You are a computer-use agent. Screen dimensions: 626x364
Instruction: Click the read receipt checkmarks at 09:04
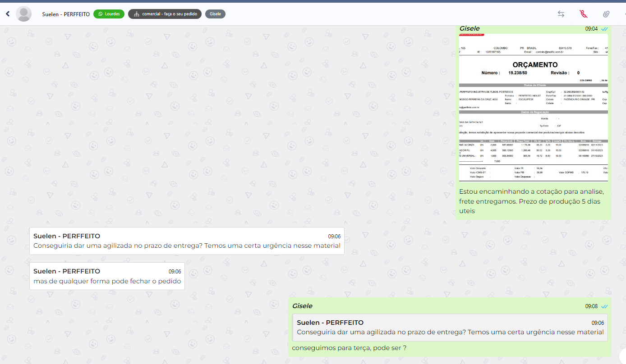pyautogui.click(x=604, y=29)
